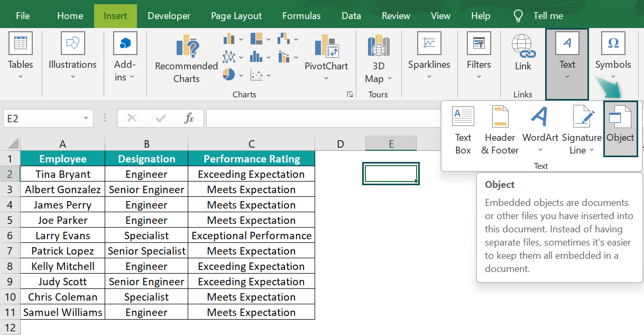Click the Insert Function fx icon
The width and height of the screenshot is (644, 335).
[x=189, y=119]
